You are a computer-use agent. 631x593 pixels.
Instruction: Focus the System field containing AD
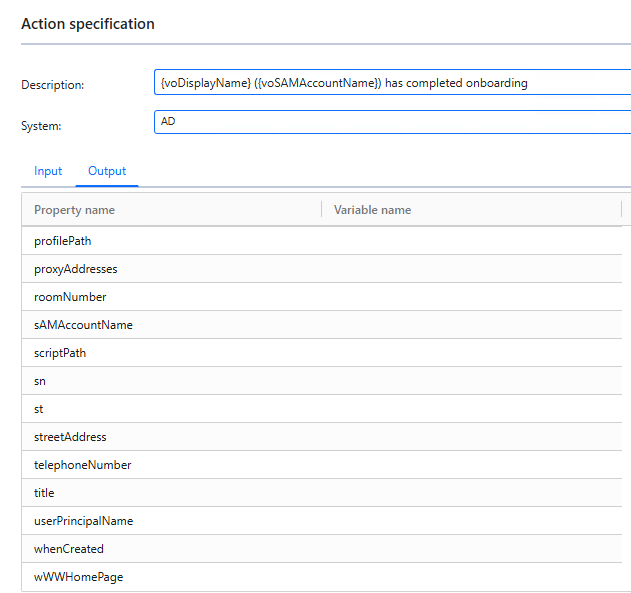[392, 122]
